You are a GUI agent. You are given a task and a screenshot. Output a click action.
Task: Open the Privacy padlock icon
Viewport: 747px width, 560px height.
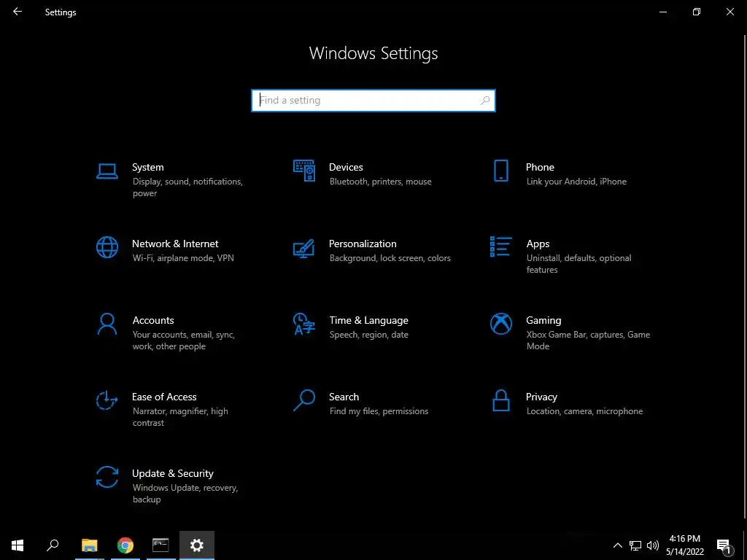pyautogui.click(x=500, y=400)
